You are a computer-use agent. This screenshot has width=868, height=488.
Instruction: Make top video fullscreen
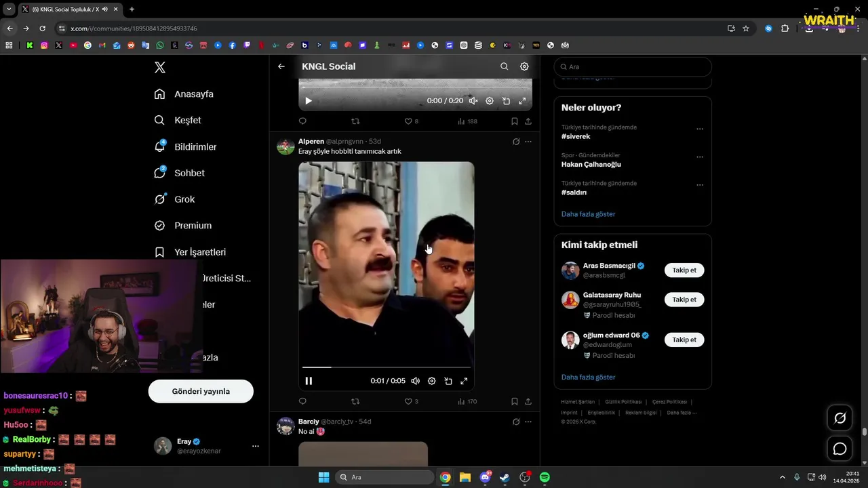coord(522,101)
